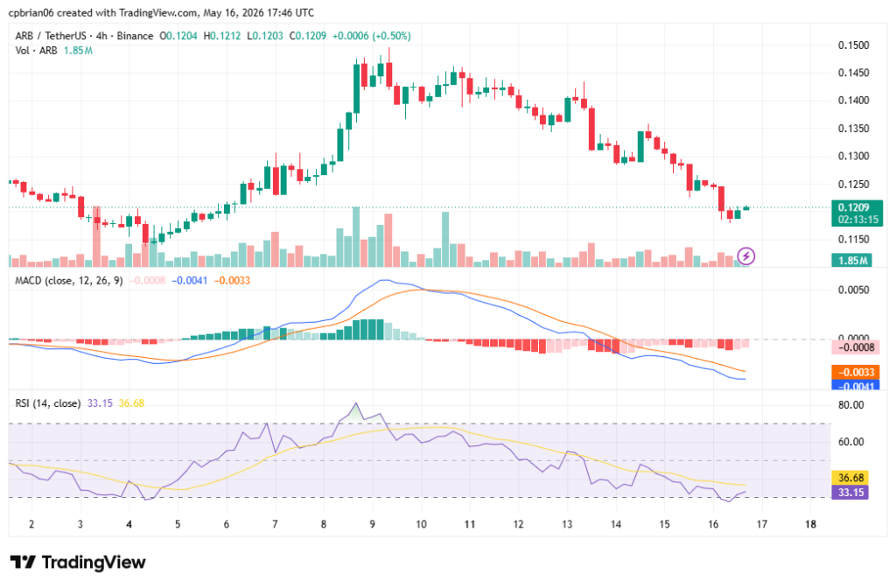Click the +0.0006 (+0.50%) change value
Screen dimensions: 896x588
[x=371, y=36]
